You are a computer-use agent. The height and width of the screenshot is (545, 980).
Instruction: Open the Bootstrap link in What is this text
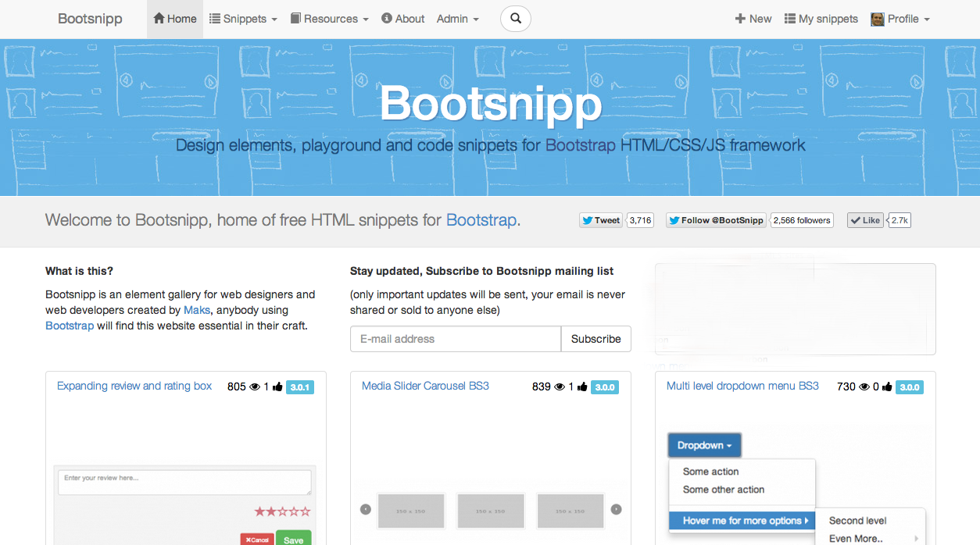point(70,326)
